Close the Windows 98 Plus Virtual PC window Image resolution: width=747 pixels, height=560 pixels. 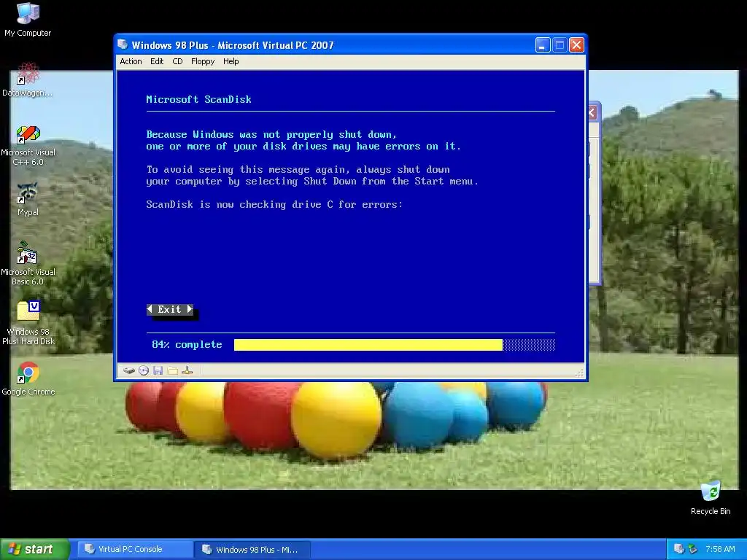point(576,45)
